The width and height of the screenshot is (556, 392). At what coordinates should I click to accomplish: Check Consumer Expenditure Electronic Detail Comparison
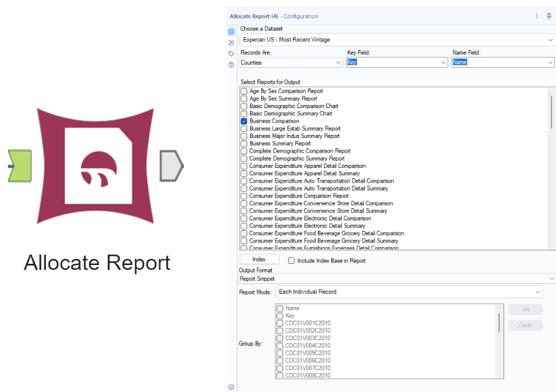pyautogui.click(x=244, y=219)
